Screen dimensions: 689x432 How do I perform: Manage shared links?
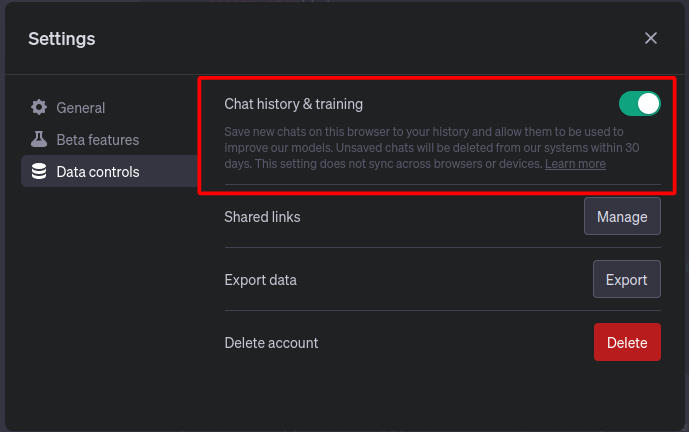[622, 216]
